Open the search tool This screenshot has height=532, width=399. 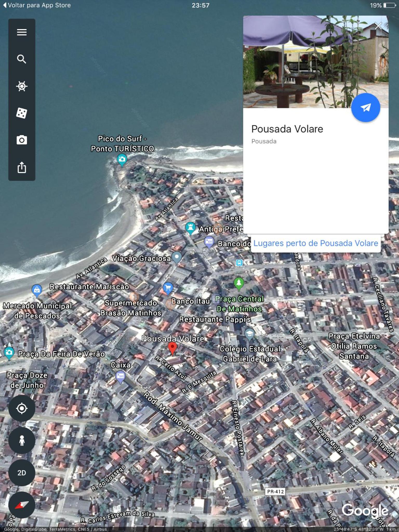pos(22,59)
